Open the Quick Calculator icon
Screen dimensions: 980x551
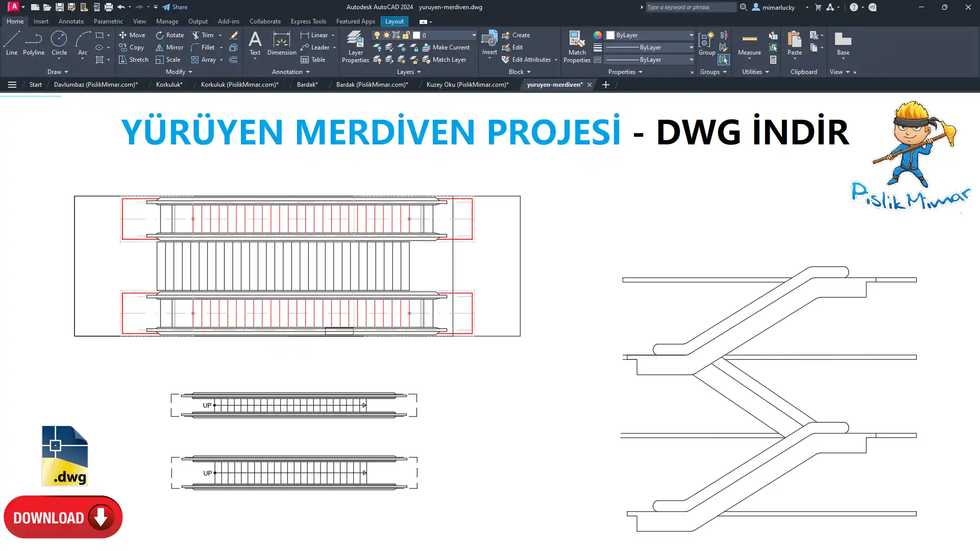tap(773, 60)
